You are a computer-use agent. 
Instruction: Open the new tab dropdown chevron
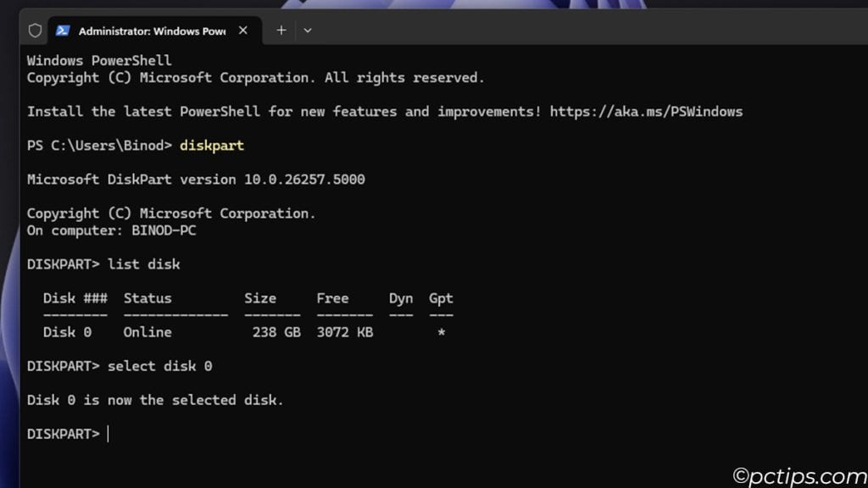(x=308, y=30)
